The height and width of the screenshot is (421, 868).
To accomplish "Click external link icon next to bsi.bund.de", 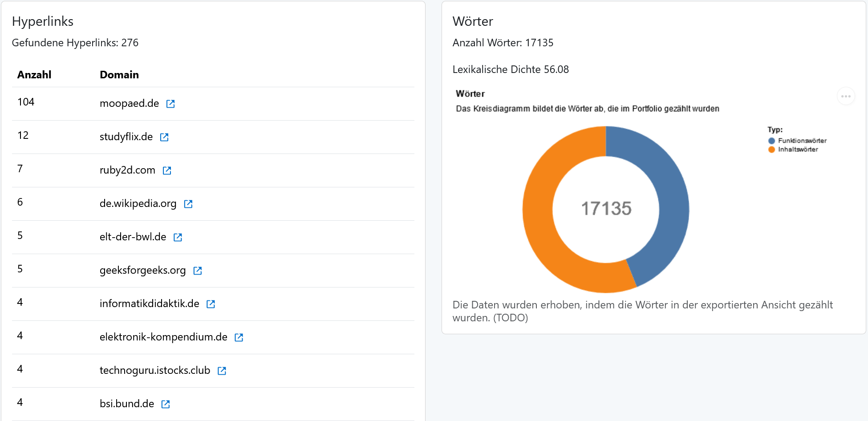I will coord(166,404).
